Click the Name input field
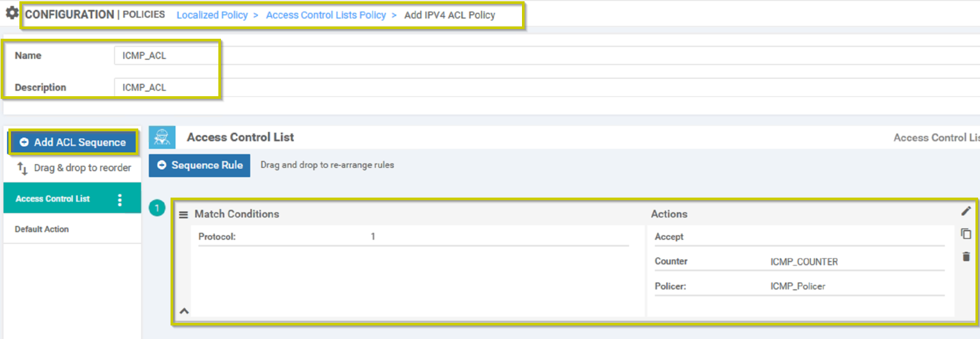980x339 pixels. click(x=547, y=56)
